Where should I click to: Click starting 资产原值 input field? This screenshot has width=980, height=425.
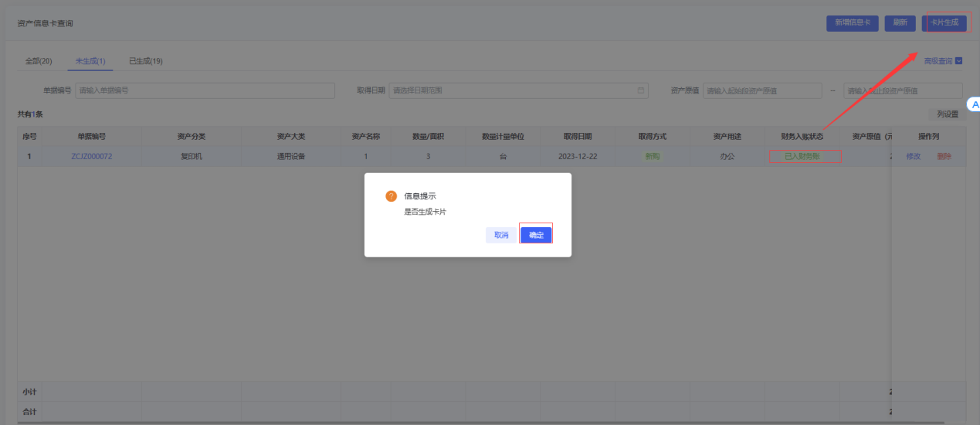coord(762,90)
